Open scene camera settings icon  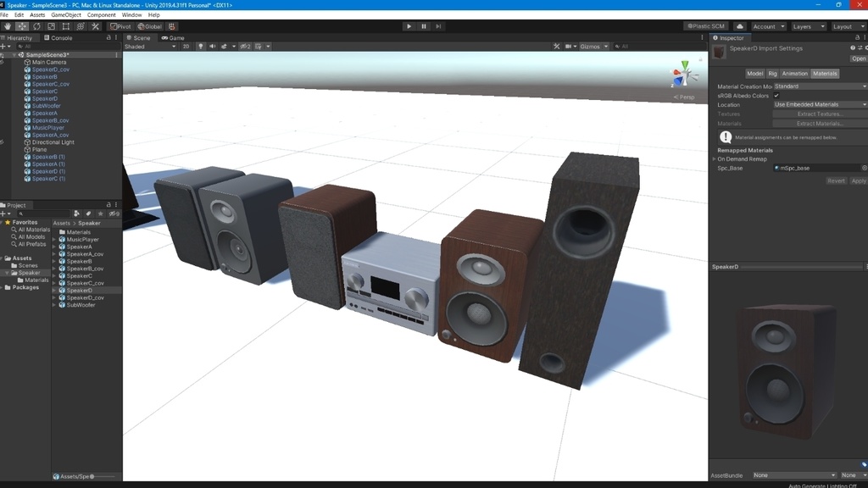(570, 47)
